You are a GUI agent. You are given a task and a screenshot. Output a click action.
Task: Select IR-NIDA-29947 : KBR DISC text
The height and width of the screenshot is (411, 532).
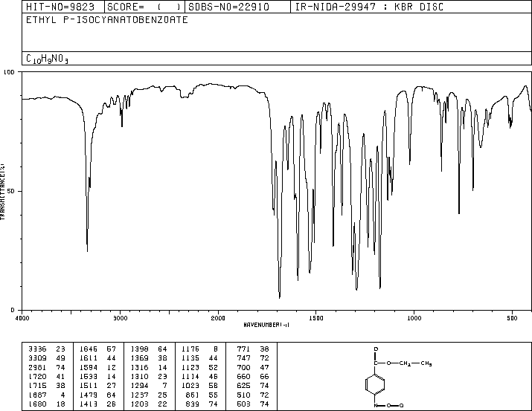(369, 7)
